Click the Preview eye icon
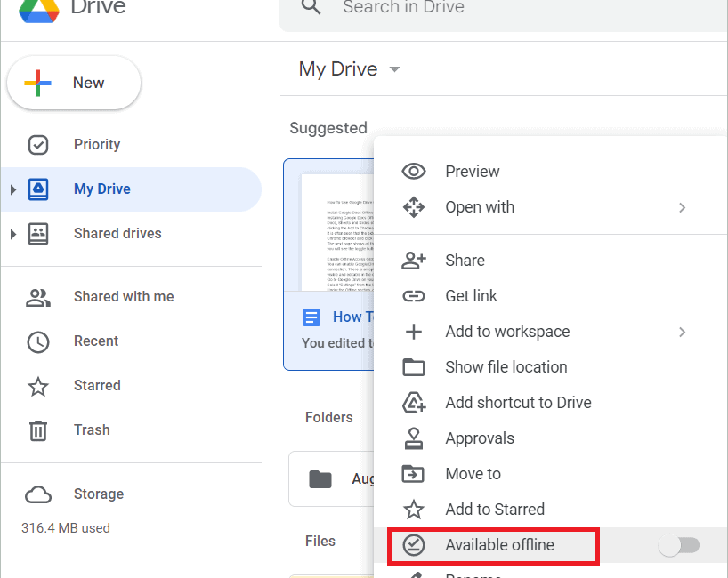 click(x=414, y=171)
